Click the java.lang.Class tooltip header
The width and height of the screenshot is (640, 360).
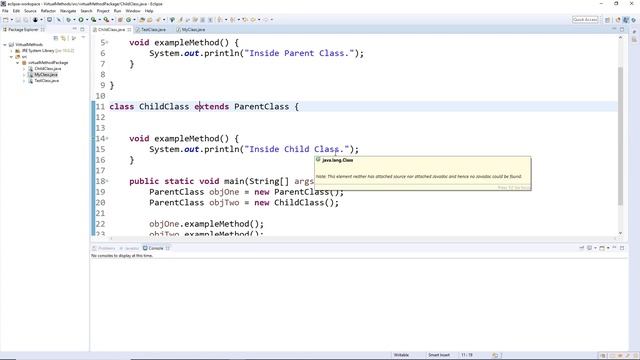pyautogui.click(x=338, y=160)
